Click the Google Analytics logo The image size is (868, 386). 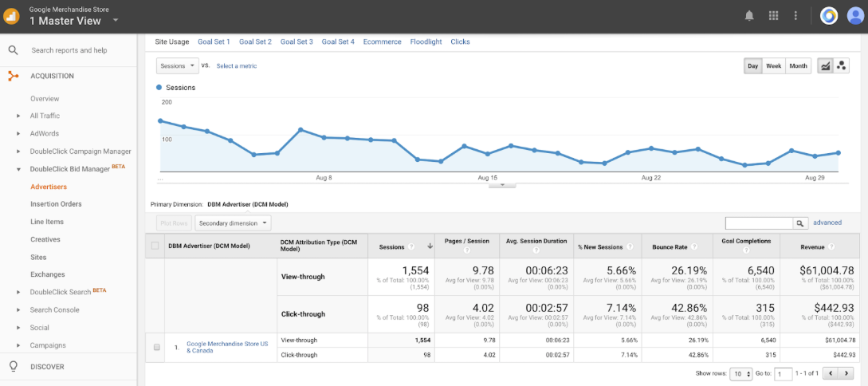12,16
